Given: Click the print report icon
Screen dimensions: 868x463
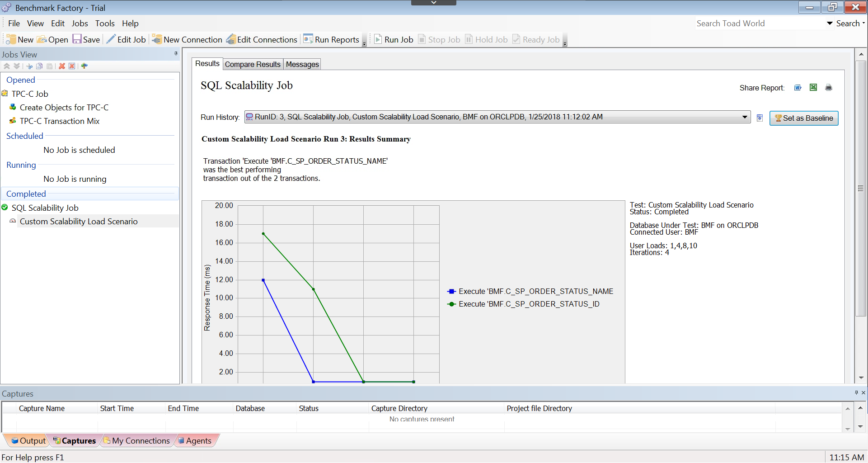Looking at the screenshot, I should pos(828,88).
